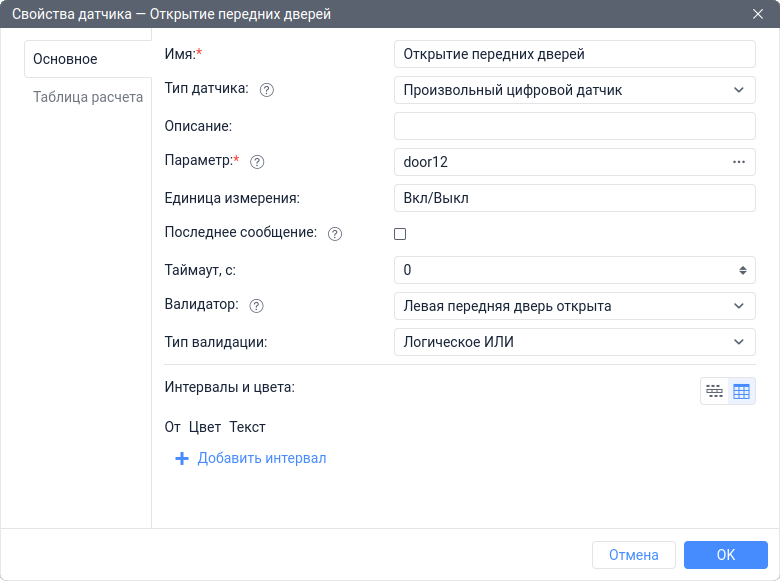The height and width of the screenshot is (581, 780).
Task: Switch intervals to table view icon
Action: 741,391
